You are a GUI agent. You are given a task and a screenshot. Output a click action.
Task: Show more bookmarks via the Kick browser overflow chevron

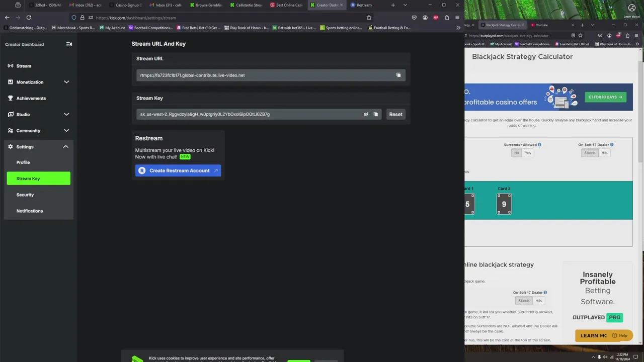click(458, 28)
